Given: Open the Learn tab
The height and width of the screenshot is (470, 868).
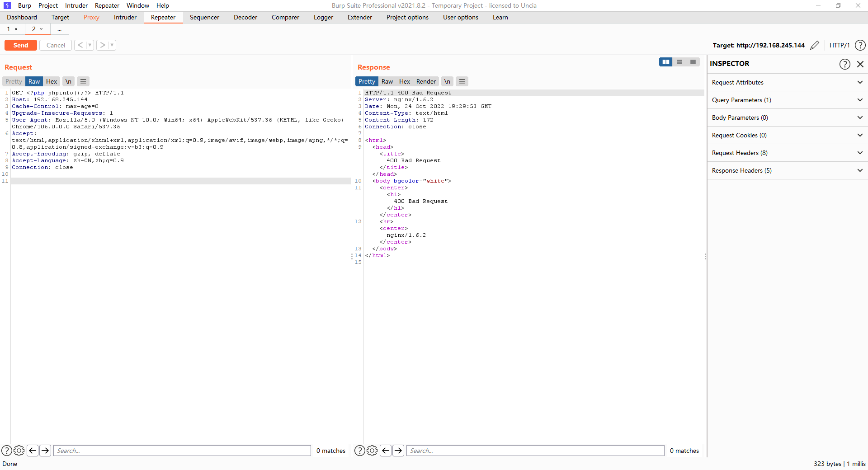Looking at the screenshot, I should pos(500,17).
